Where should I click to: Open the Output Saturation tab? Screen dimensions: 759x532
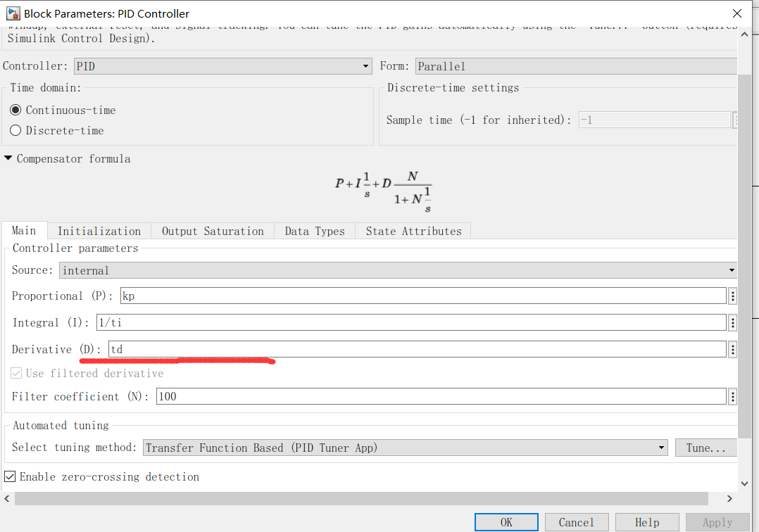[213, 232]
